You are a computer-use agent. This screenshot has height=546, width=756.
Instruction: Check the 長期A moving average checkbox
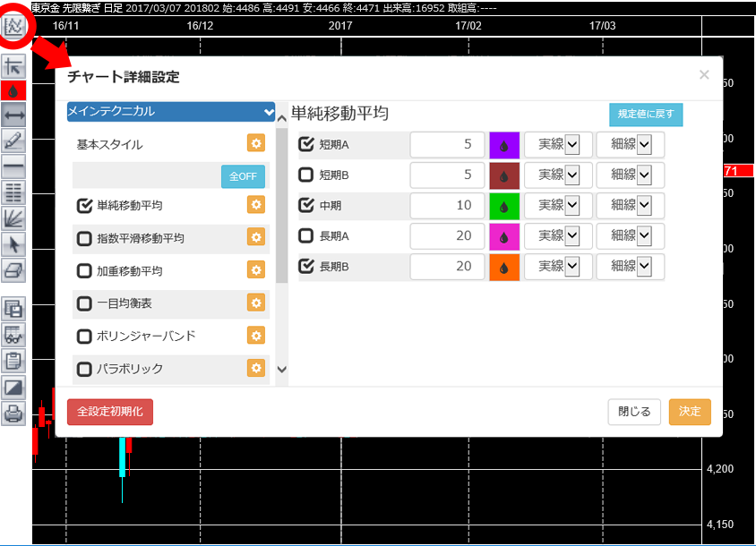click(x=306, y=235)
